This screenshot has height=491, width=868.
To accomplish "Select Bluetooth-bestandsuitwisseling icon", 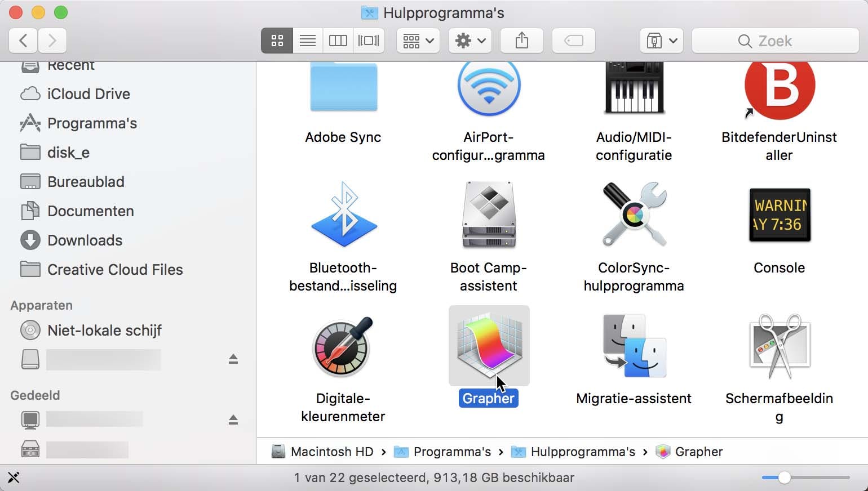I will (x=343, y=214).
